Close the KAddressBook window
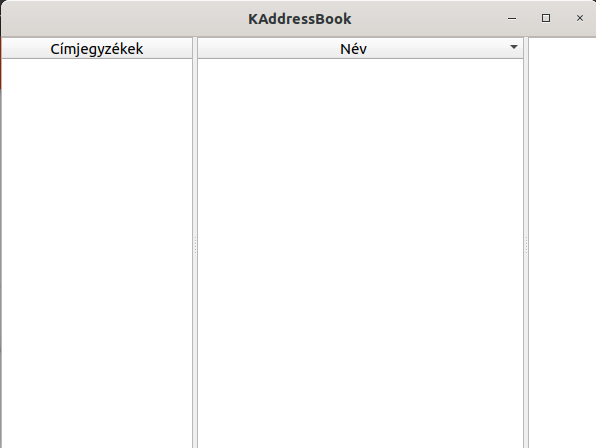Image resolution: width=596 pixels, height=448 pixels. 580,18
